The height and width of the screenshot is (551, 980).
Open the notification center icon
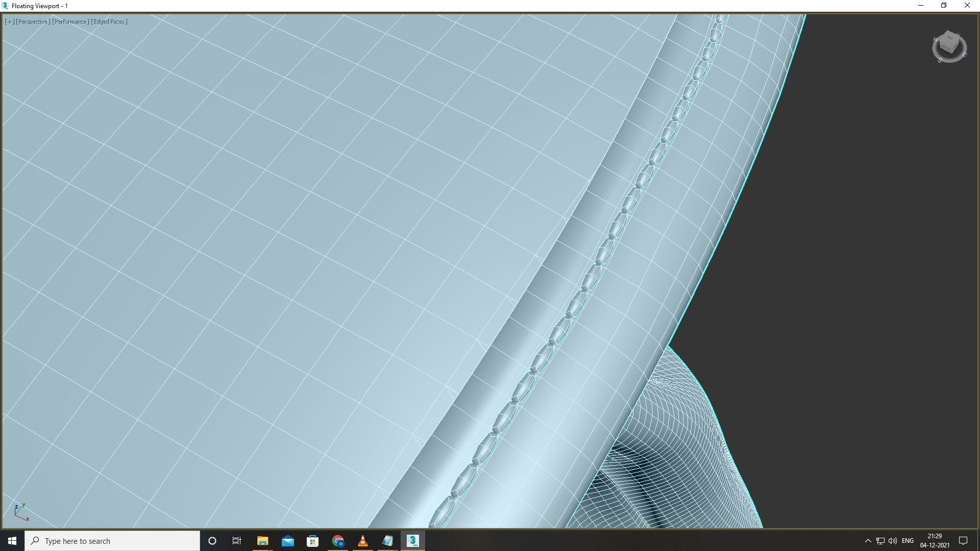click(x=963, y=541)
